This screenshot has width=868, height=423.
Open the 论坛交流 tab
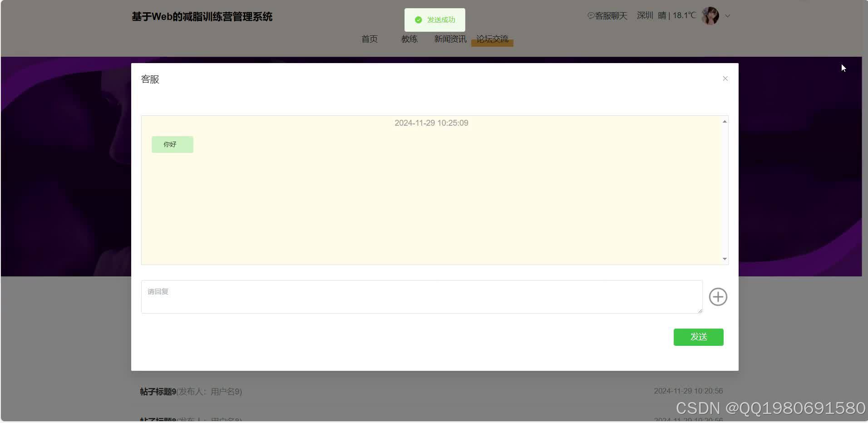pos(493,39)
